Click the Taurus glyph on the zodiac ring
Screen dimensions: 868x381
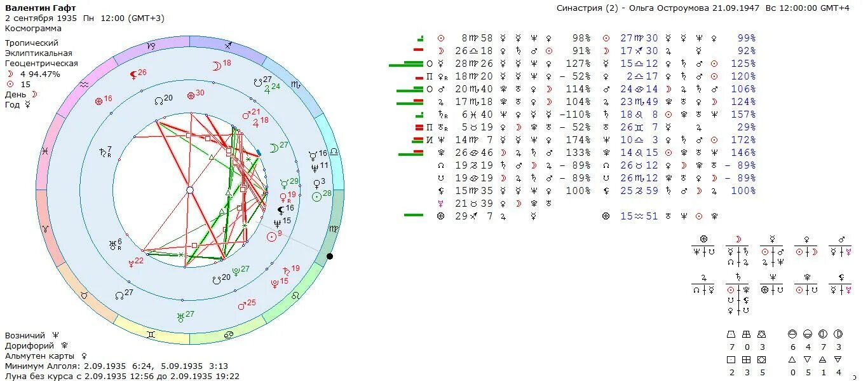(84, 296)
